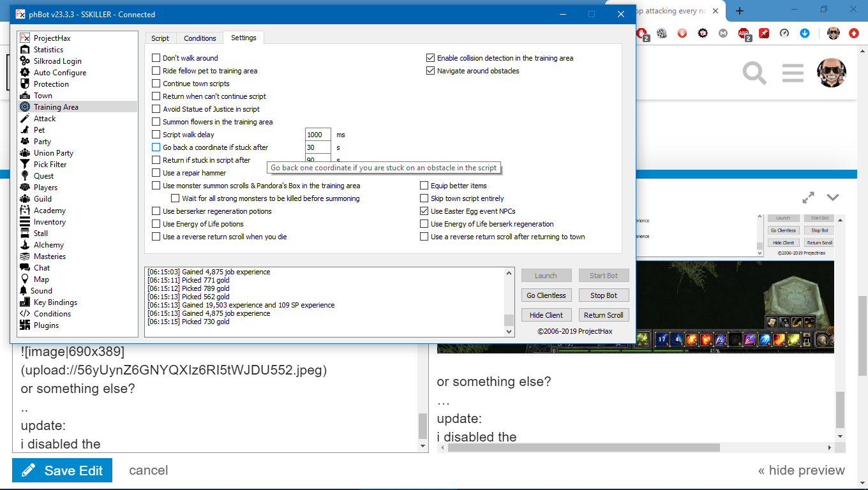Click the browser search magnifier icon

coord(754,73)
